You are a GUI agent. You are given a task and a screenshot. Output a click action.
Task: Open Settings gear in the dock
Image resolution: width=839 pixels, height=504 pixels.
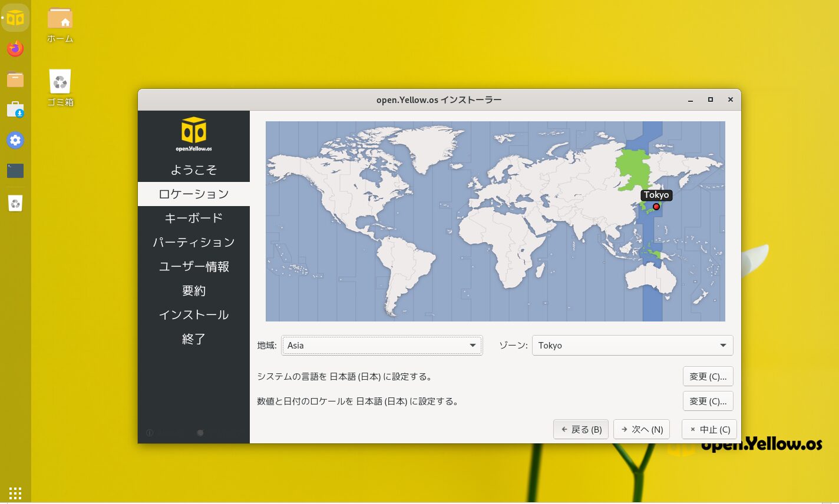[x=15, y=140]
